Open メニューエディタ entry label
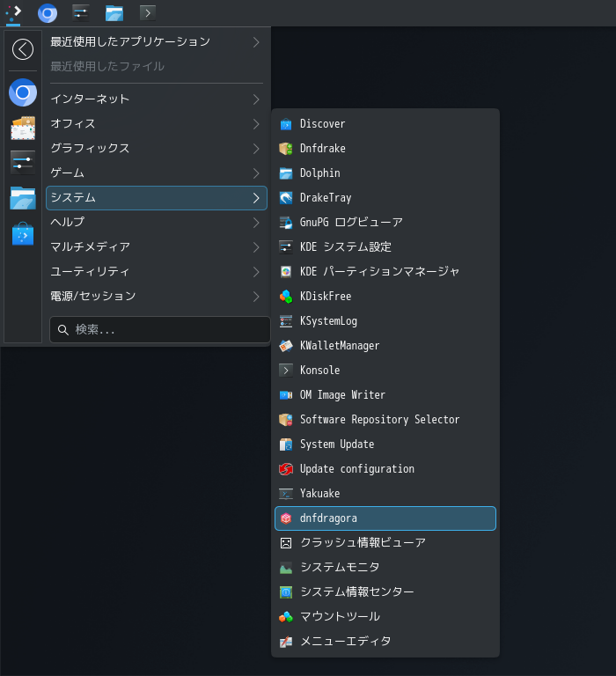Screen dimensions: 616x676 pos(346,642)
